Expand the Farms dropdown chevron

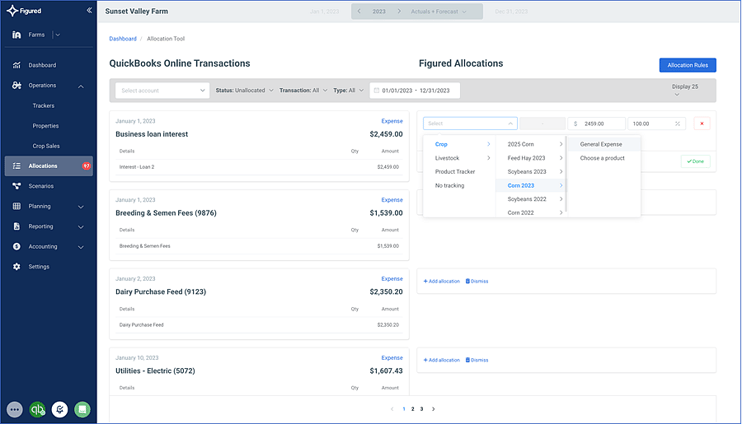(x=58, y=35)
